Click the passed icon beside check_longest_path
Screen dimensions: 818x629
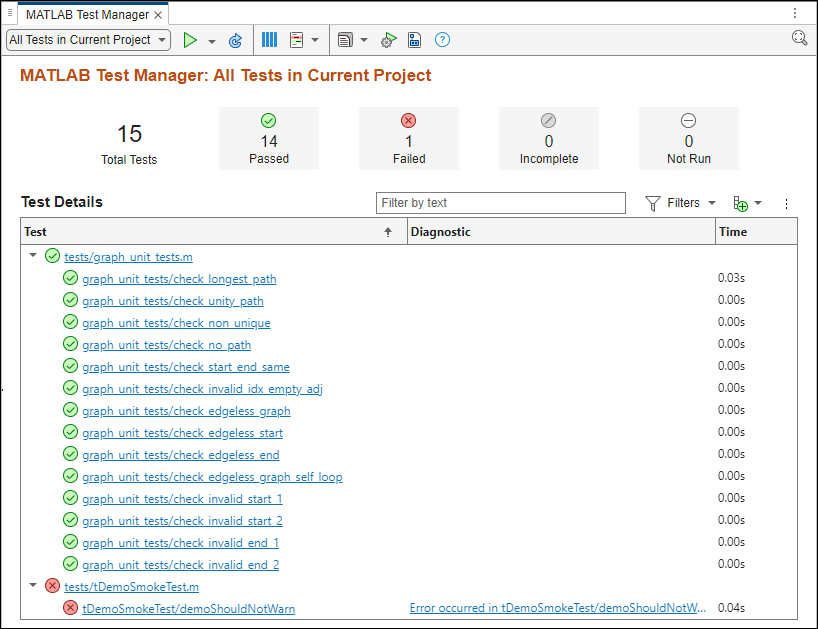70,278
